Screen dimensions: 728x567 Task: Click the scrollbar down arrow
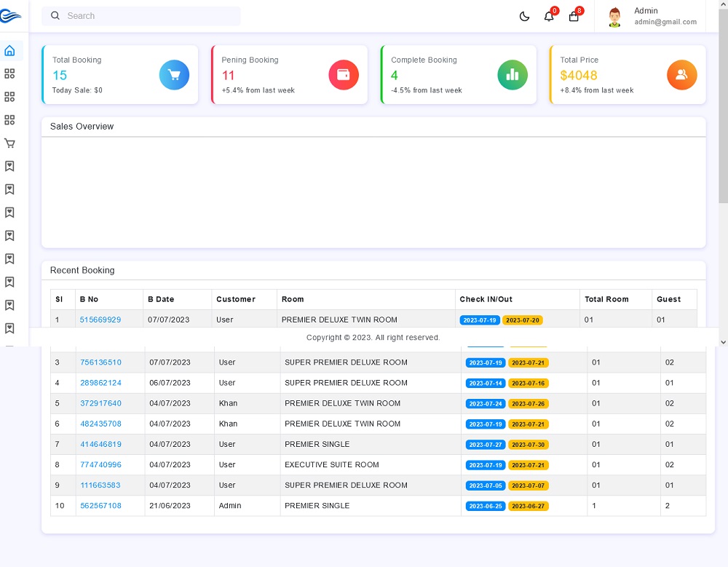723,341
